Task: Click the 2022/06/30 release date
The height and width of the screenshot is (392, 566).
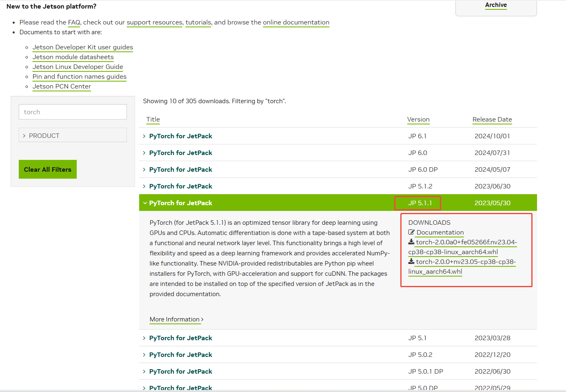Action: pos(493,371)
